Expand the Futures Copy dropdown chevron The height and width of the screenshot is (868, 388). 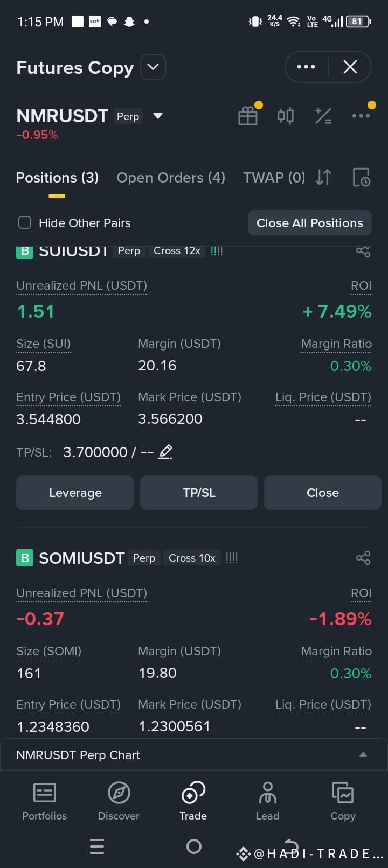[x=153, y=67]
